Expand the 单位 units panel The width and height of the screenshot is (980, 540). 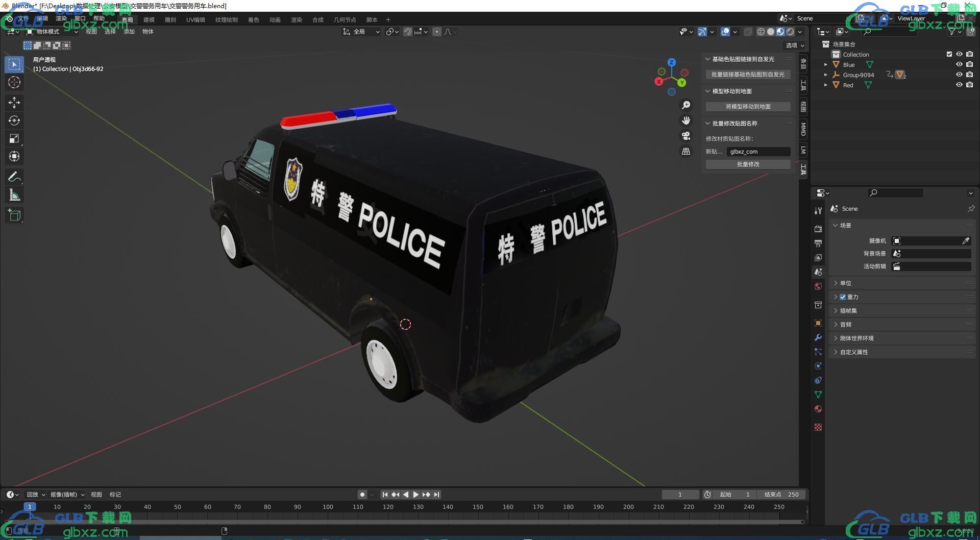point(902,283)
